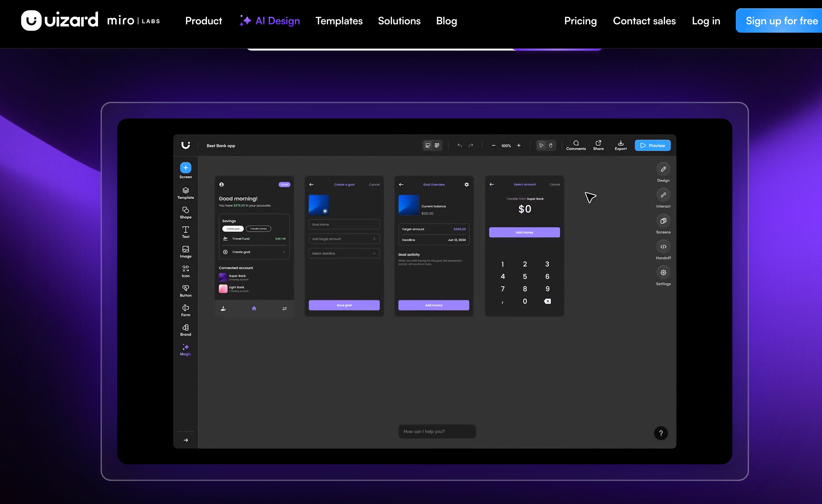The width and height of the screenshot is (822, 504).
Task: Activate the pointer select mode
Action: click(541, 145)
